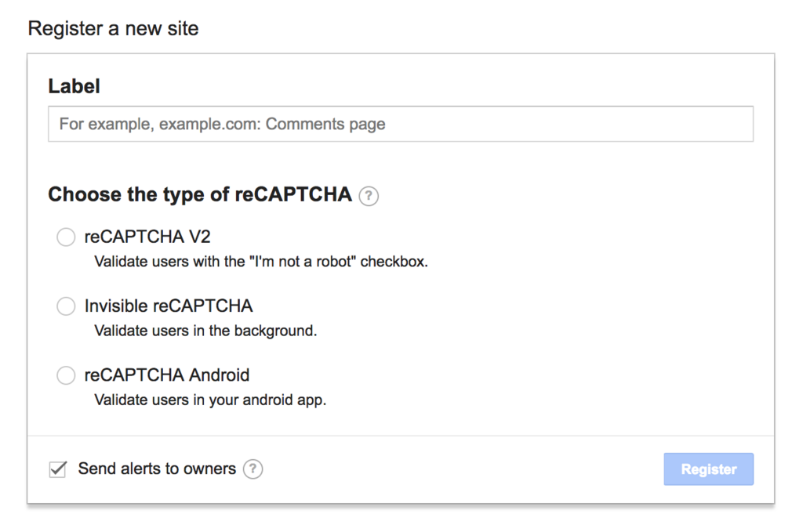The width and height of the screenshot is (803, 532).
Task: Open help icon beside Choose the type of reCAPTCHA
Action: tap(369, 196)
